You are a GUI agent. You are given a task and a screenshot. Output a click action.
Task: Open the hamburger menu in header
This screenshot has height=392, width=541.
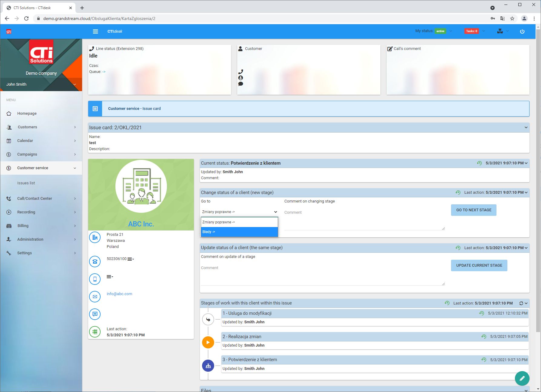click(95, 31)
